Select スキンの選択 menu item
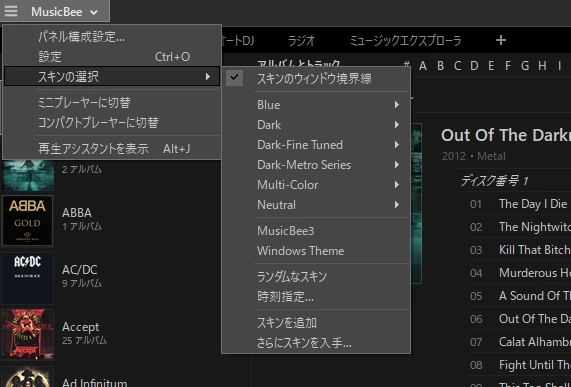The height and width of the screenshot is (387, 571). tap(111, 76)
